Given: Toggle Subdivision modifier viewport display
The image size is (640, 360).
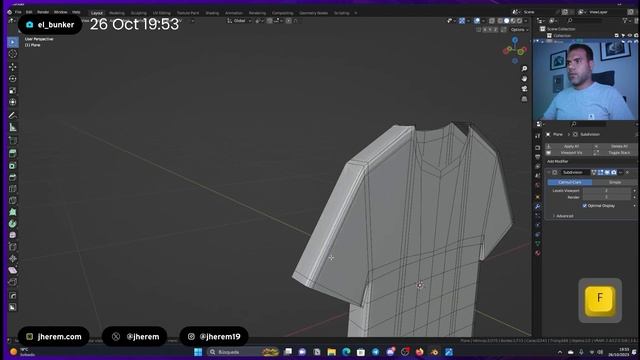Looking at the screenshot, I should [607, 172].
